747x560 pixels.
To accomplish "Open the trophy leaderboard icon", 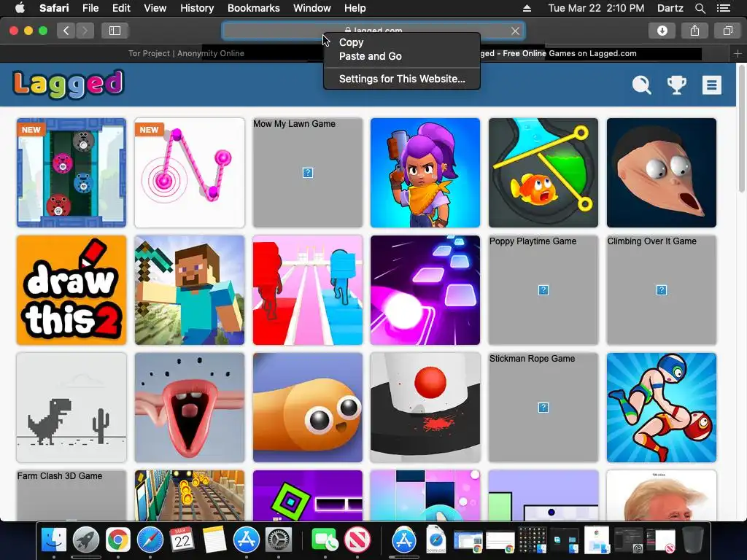I will tap(676, 85).
